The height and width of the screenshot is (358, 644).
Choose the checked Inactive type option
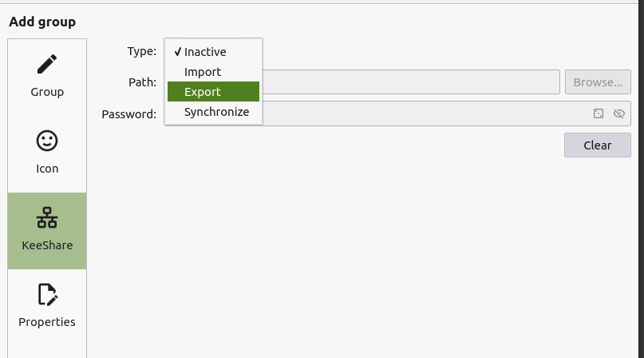[x=205, y=52]
